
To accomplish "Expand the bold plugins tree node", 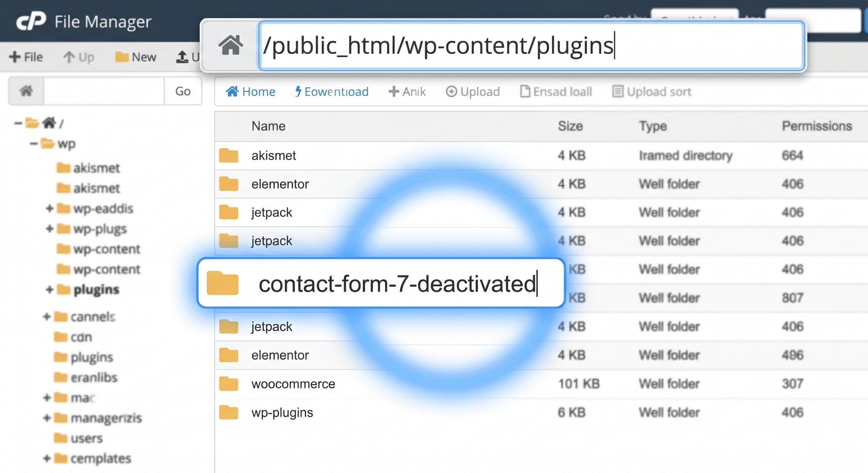I will (50, 289).
